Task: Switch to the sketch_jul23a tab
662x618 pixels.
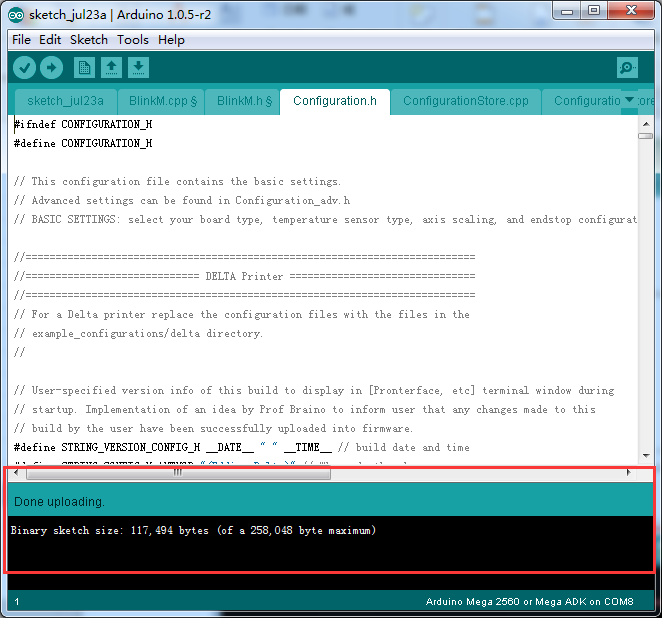Action: 65,101
